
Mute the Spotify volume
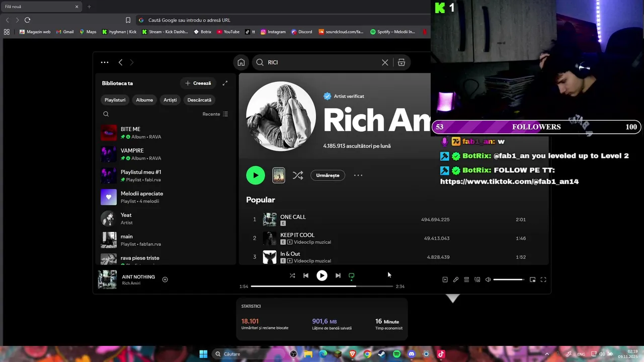click(488, 280)
